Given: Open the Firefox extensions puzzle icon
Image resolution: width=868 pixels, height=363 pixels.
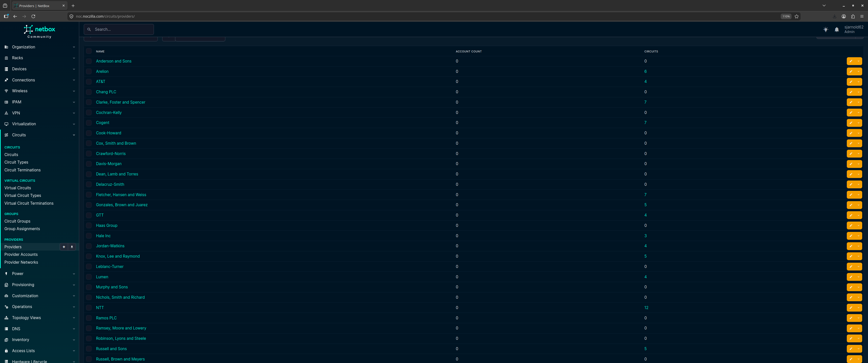Looking at the screenshot, I should tap(853, 16).
